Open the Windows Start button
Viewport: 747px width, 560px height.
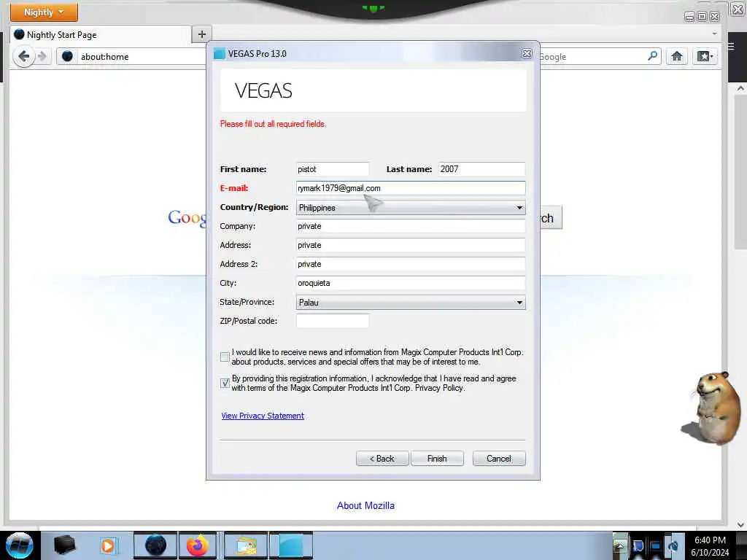tap(20, 545)
